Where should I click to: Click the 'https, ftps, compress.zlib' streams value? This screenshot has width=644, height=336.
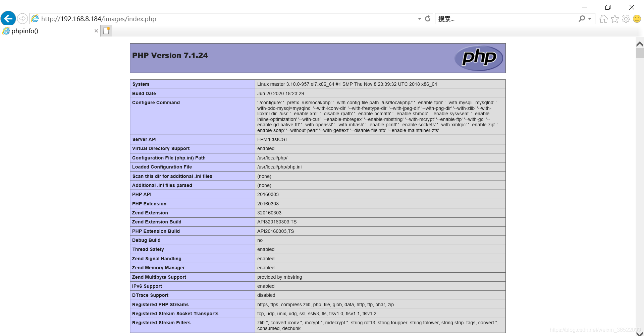325,305
